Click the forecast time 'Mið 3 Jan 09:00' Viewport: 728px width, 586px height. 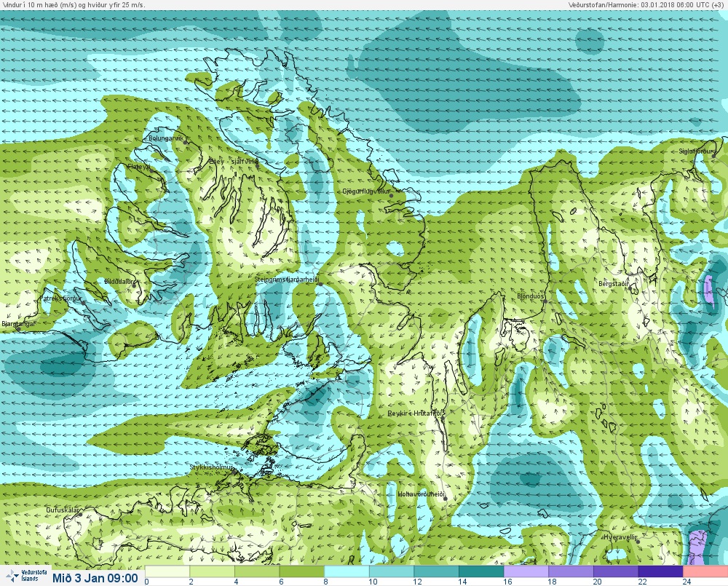tap(95, 578)
